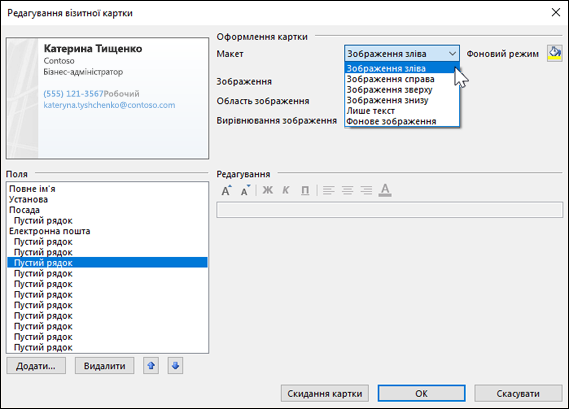The width and height of the screenshot is (569, 409).
Task: Align field text left
Action: (328, 190)
